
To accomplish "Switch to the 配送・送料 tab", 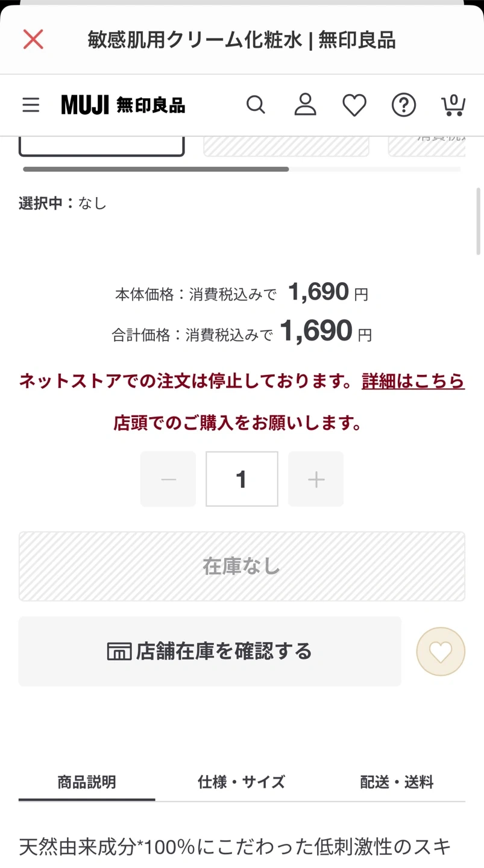I will click(397, 782).
